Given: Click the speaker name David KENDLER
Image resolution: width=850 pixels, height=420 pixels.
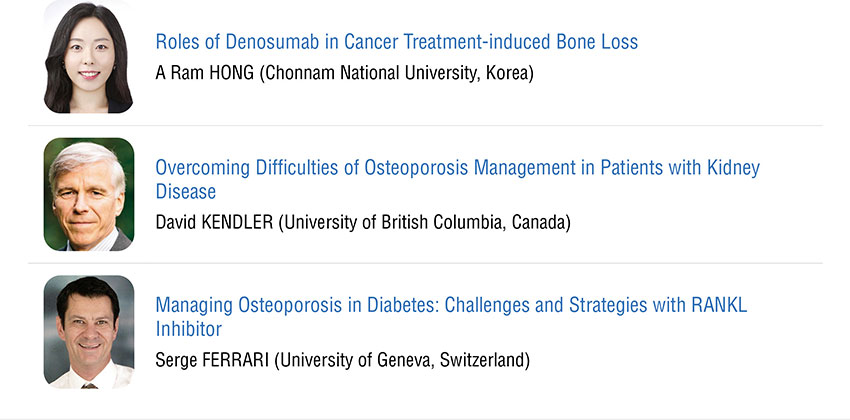Looking at the screenshot, I should (214, 222).
